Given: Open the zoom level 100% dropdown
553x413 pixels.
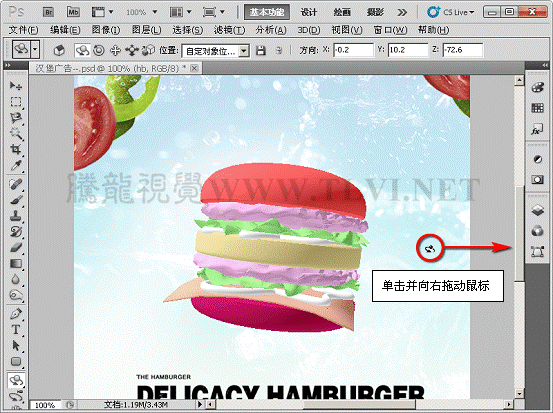Looking at the screenshot, I should pos(142,12).
